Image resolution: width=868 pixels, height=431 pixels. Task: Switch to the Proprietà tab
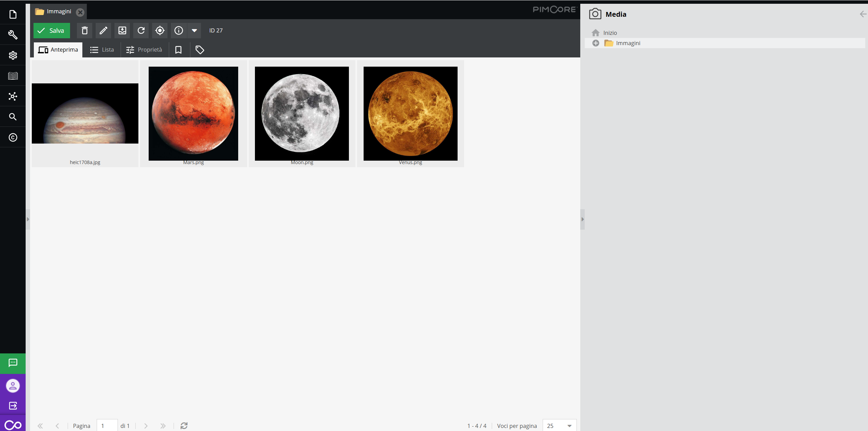tap(144, 50)
